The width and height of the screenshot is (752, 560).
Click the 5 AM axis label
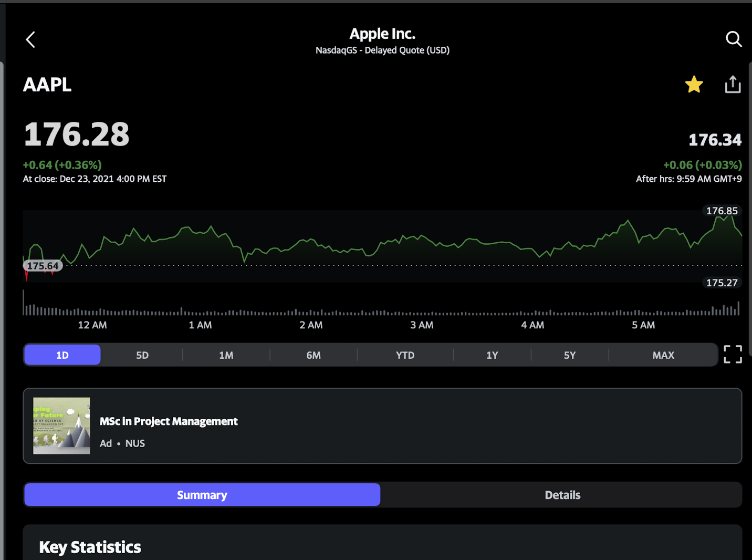tap(643, 325)
